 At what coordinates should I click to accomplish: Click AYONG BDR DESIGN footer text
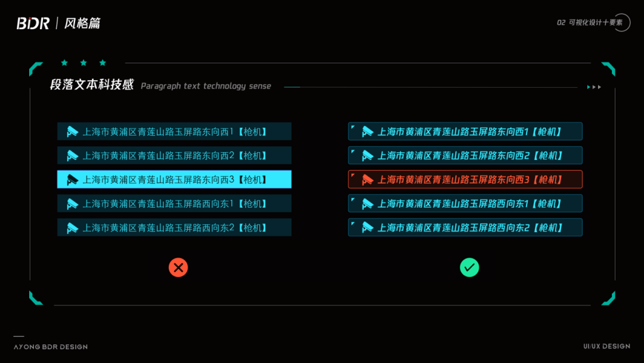(51, 347)
